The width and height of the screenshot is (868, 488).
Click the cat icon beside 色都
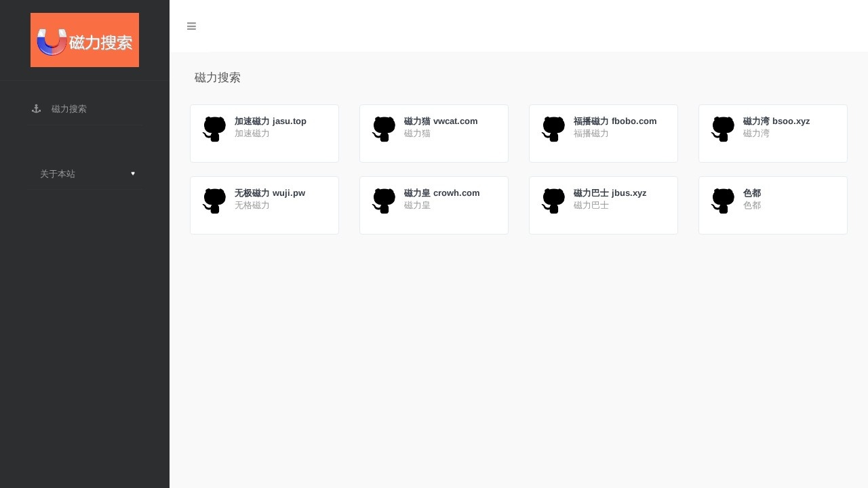pos(723,201)
